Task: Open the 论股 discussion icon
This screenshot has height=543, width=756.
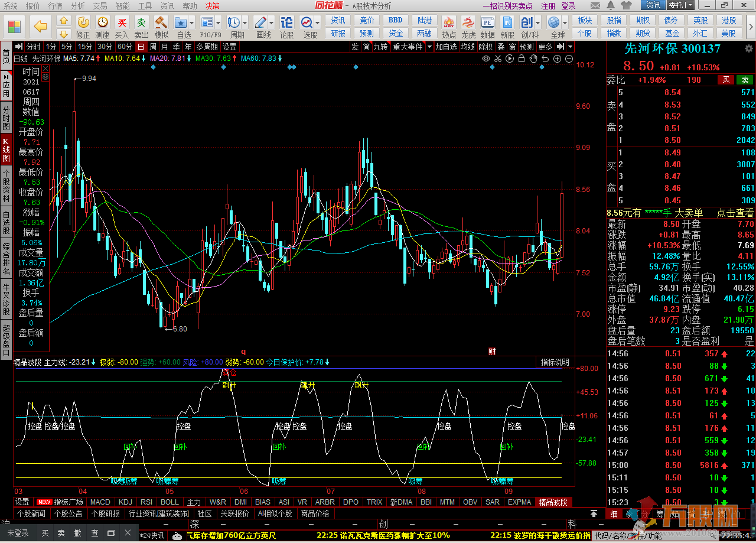Action: tap(286, 22)
